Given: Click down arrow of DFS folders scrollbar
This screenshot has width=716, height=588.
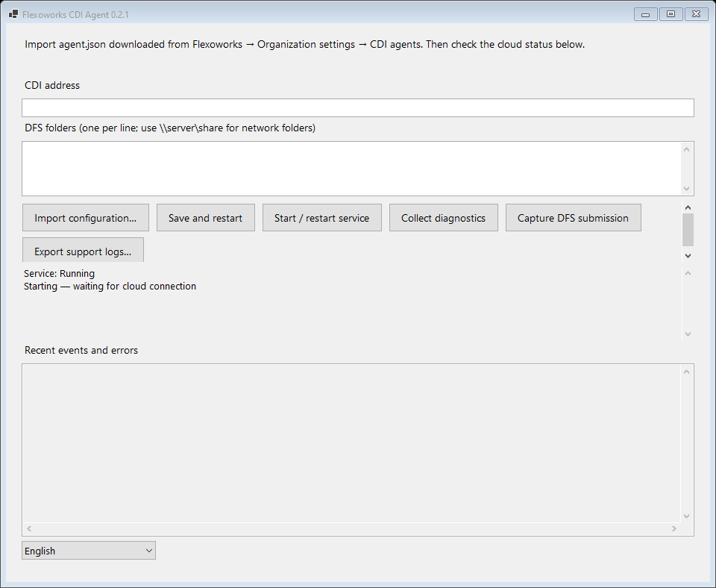Looking at the screenshot, I should coord(686,188).
